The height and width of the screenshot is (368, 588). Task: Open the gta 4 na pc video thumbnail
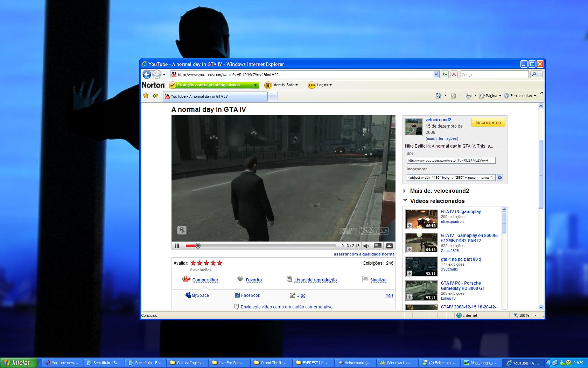tap(421, 266)
